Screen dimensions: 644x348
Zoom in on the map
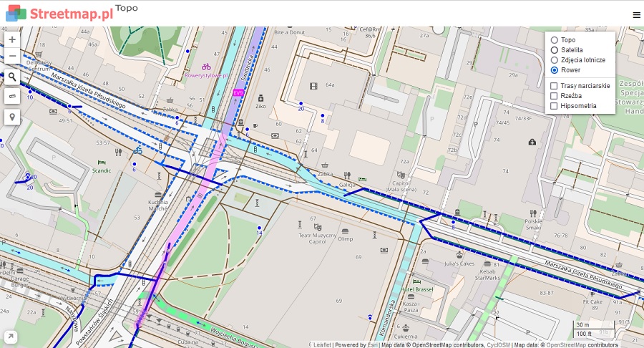[x=12, y=40]
